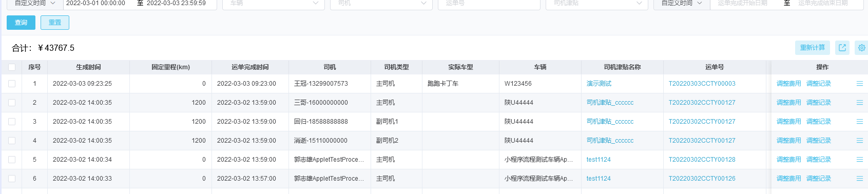868x194 pixels.
Task: Click the 重置 reset button
Action: 55,23
